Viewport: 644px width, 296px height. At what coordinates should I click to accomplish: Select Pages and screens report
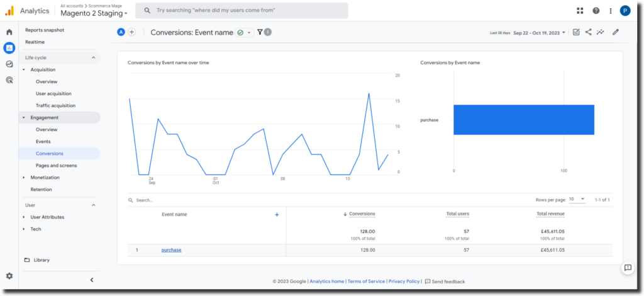pos(56,166)
